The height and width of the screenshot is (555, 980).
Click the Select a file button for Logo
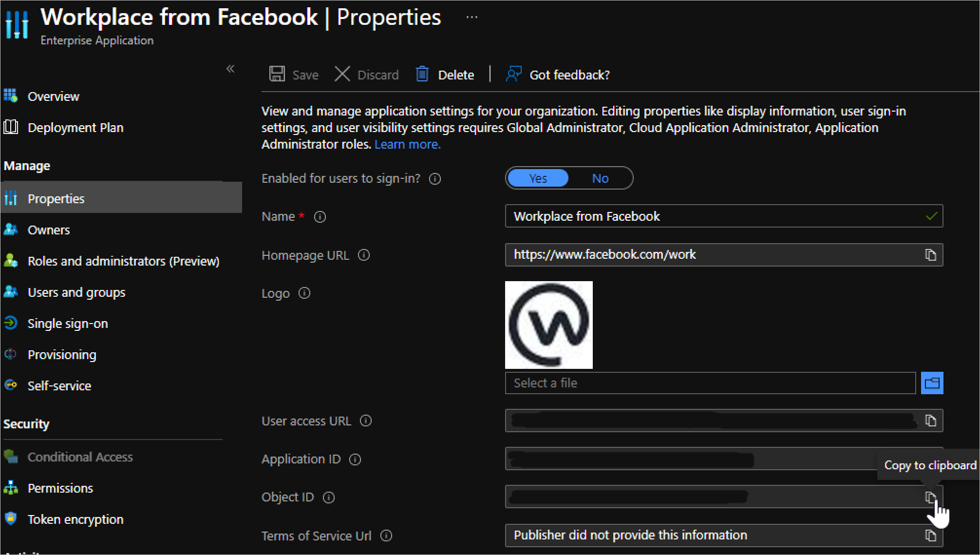(932, 382)
